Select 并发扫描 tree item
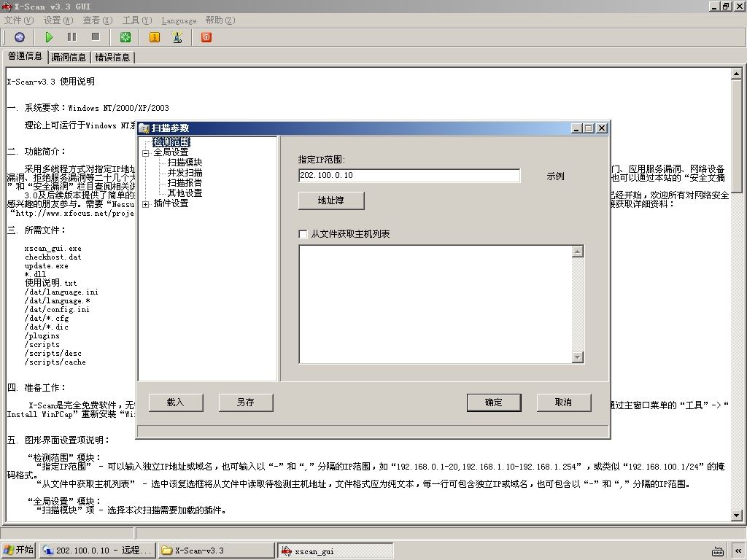 coord(185,173)
